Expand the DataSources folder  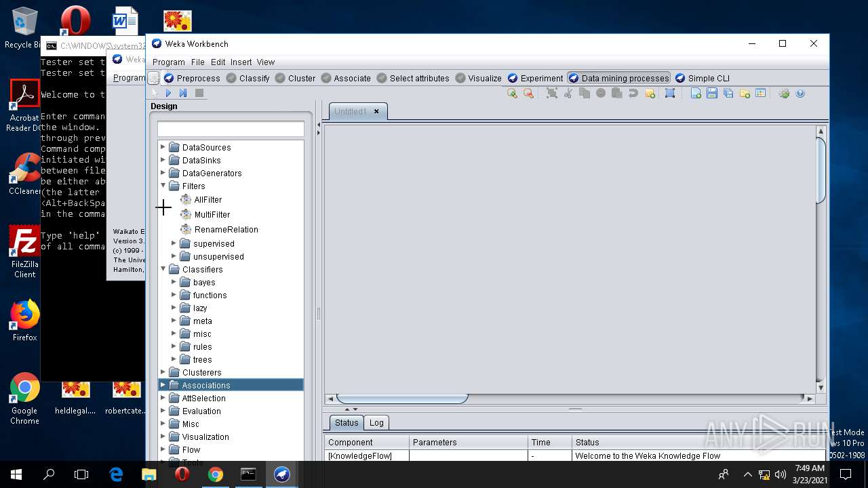click(163, 147)
